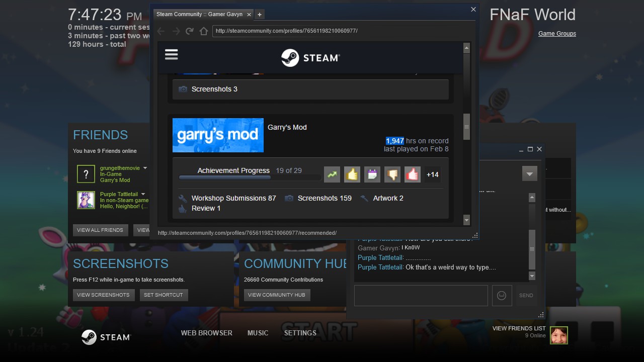
Task: Open the hamburger menu on the Steam page
Action: [x=171, y=54]
